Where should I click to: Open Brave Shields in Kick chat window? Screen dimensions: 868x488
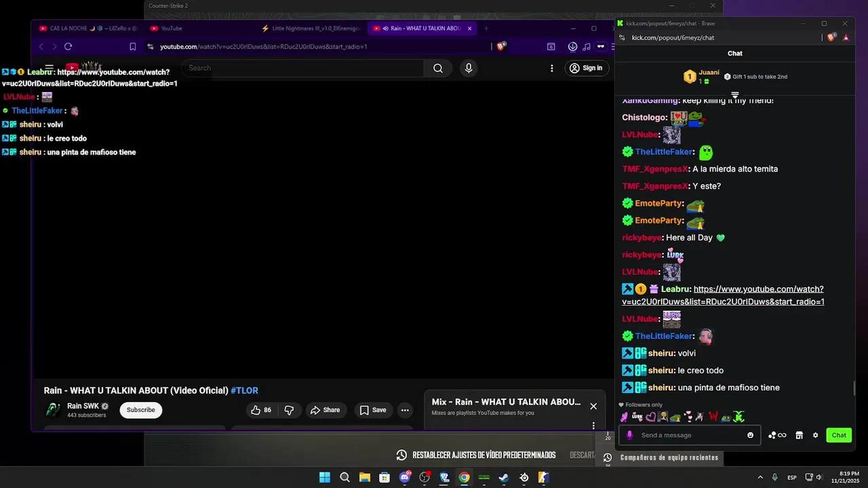(x=833, y=38)
